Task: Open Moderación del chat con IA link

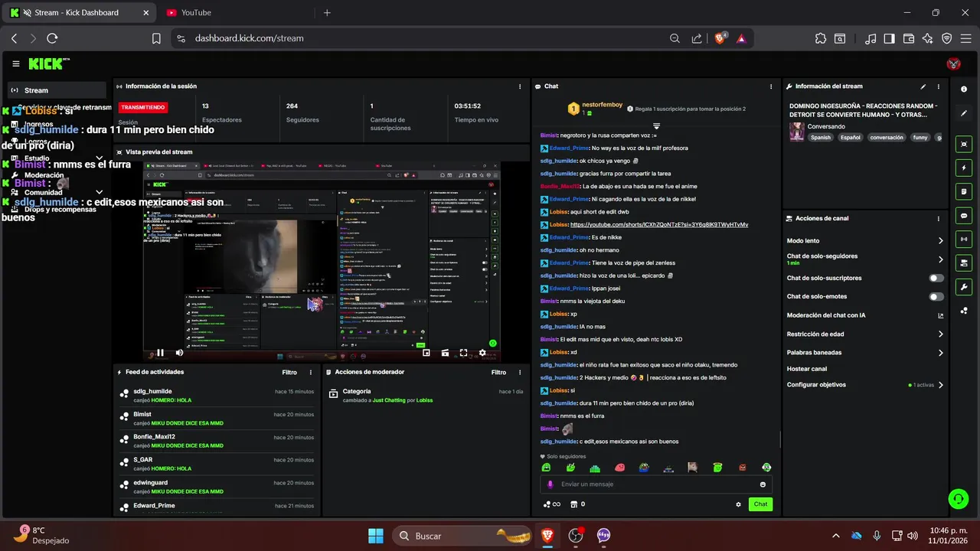Action: (x=865, y=315)
